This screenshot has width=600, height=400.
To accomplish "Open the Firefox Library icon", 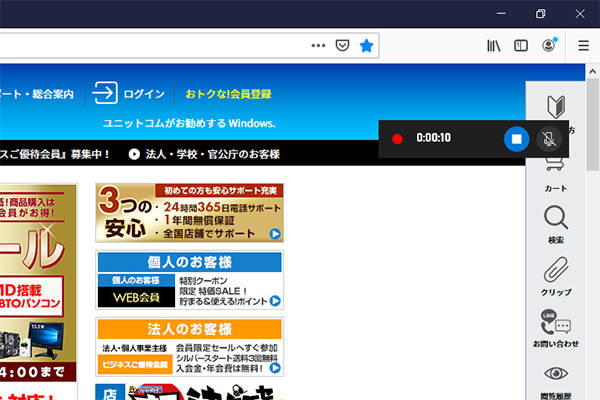I will 493,46.
